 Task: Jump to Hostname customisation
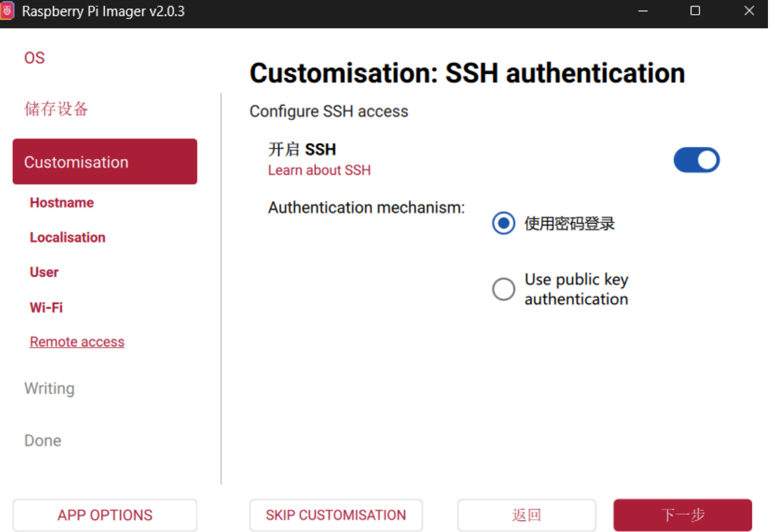pyautogui.click(x=62, y=202)
